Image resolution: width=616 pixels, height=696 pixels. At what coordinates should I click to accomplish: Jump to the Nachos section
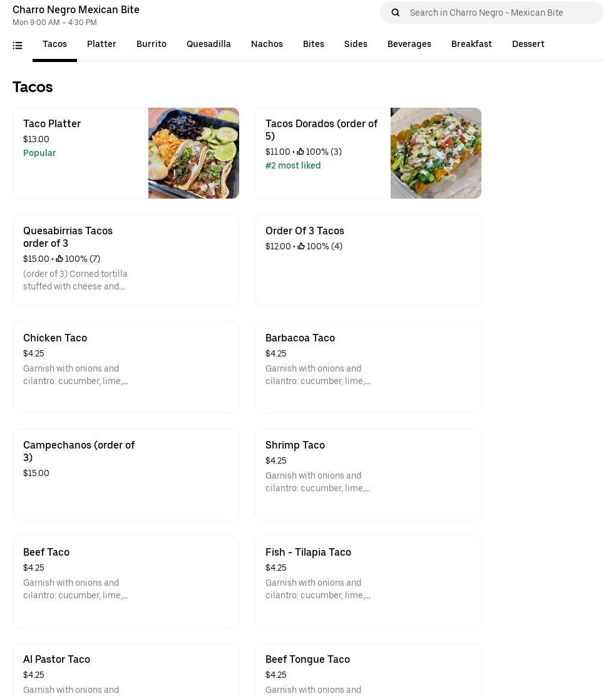pos(267,44)
